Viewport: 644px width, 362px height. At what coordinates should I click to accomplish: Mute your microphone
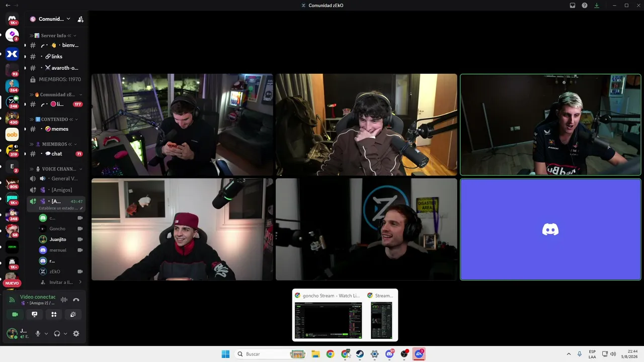(x=38, y=333)
